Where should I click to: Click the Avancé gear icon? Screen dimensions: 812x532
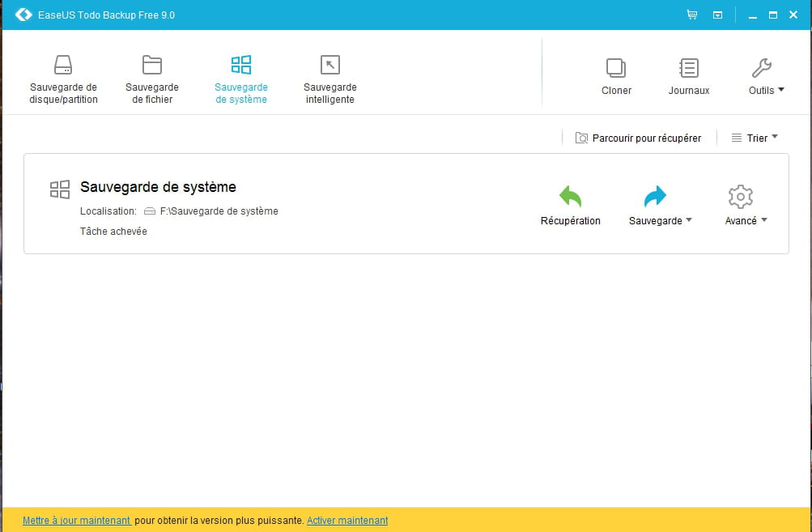[741, 196]
